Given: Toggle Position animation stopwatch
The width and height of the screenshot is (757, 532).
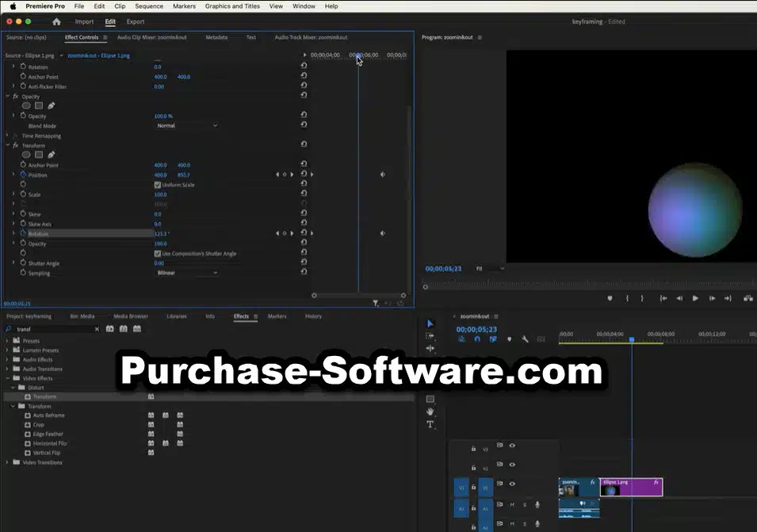Looking at the screenshot, I should tap(23, 174).
